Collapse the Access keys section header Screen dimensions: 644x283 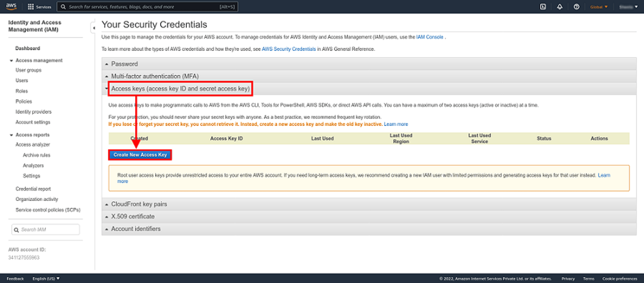click(369, 89)
